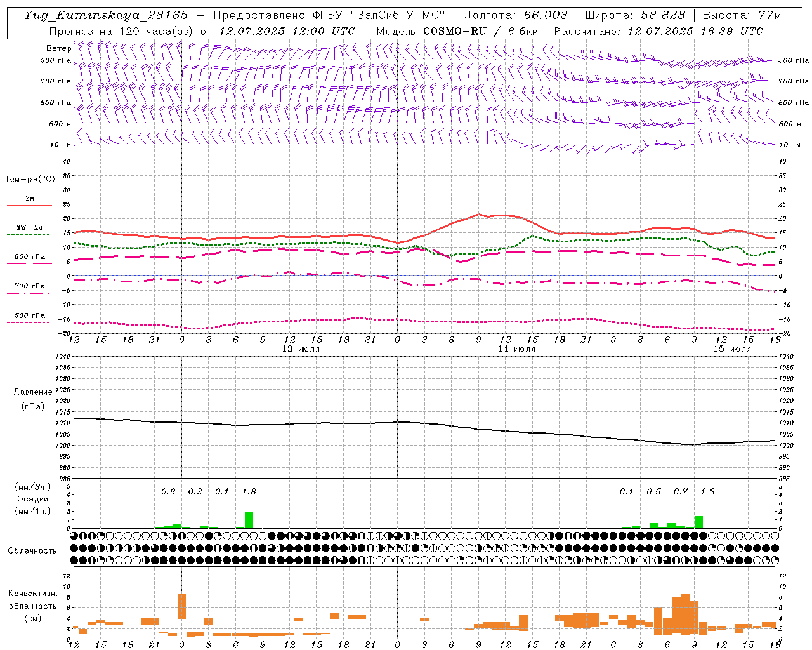Select the 'Широта: 58.828' header value

(x=635, y=15)
